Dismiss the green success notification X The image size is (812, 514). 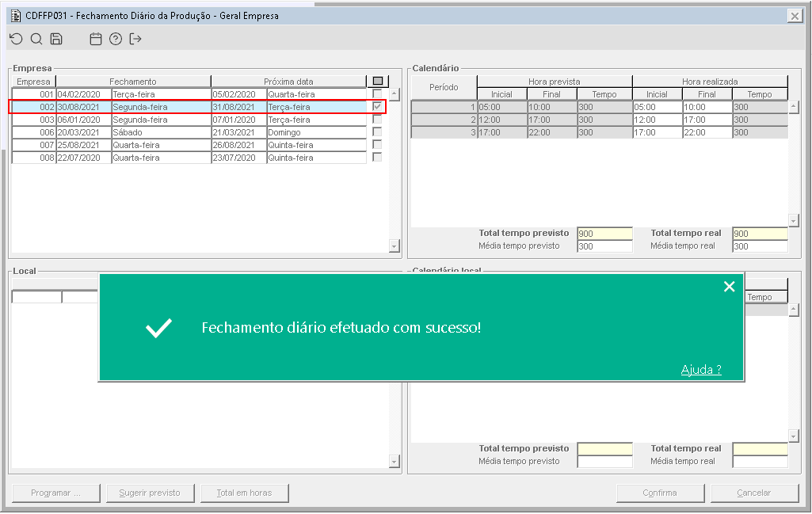coord(729,286)
